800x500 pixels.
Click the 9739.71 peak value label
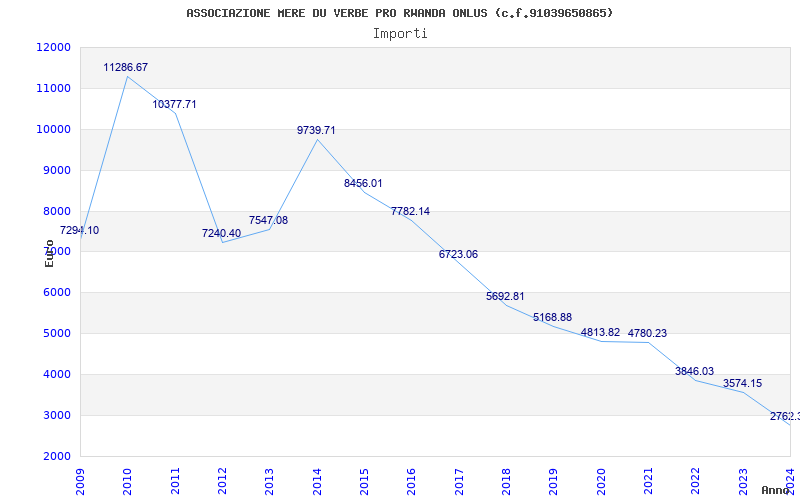pyautogui.click(x=316, y=131)
